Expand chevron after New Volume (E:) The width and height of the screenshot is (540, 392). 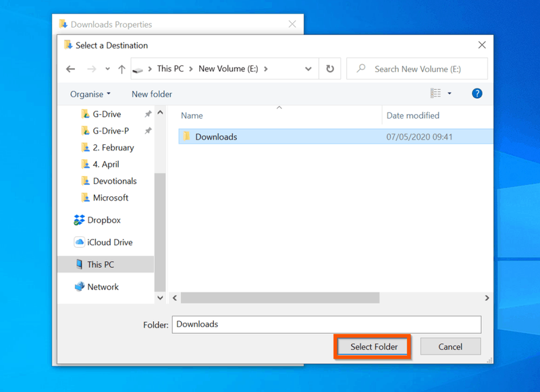pyautogui.click(x=265, y=69)
